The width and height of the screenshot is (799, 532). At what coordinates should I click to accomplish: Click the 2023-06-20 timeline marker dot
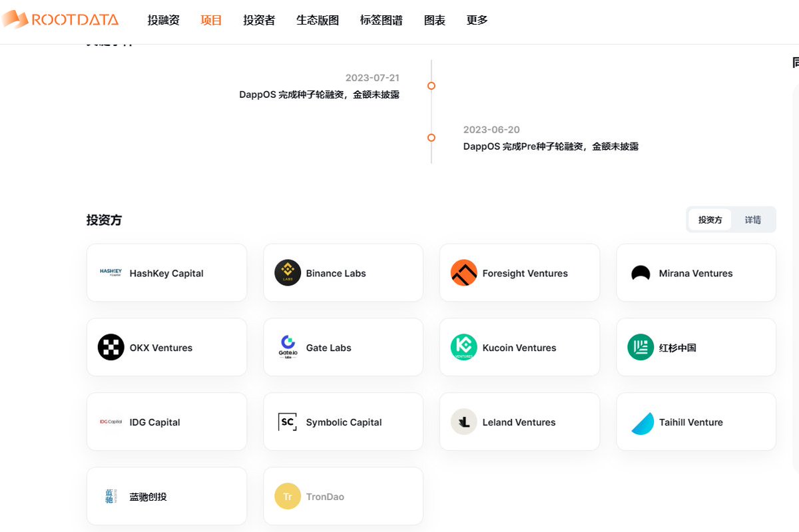431,138
